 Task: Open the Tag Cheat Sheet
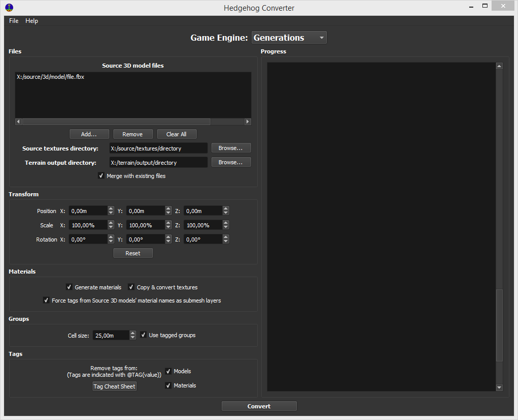(114, 386)
